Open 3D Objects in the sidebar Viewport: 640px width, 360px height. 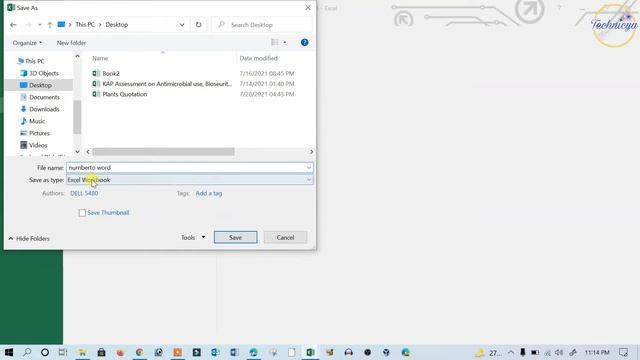[x=40, y=73]
